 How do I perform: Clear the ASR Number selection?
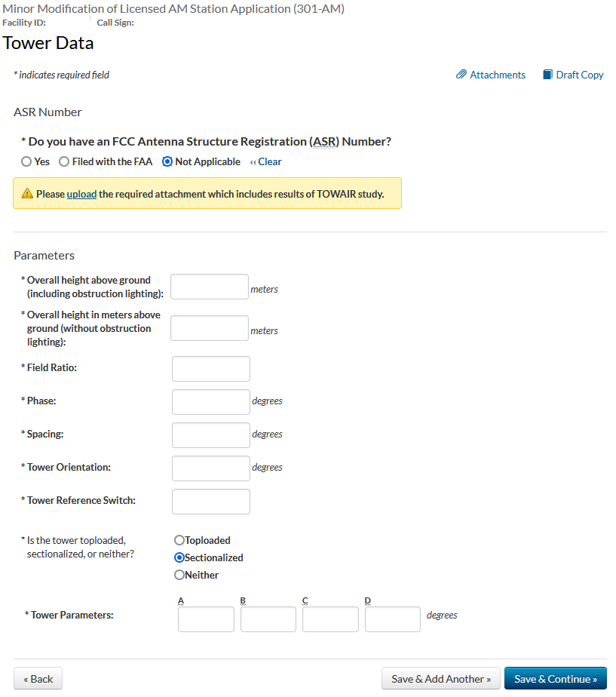266,161
